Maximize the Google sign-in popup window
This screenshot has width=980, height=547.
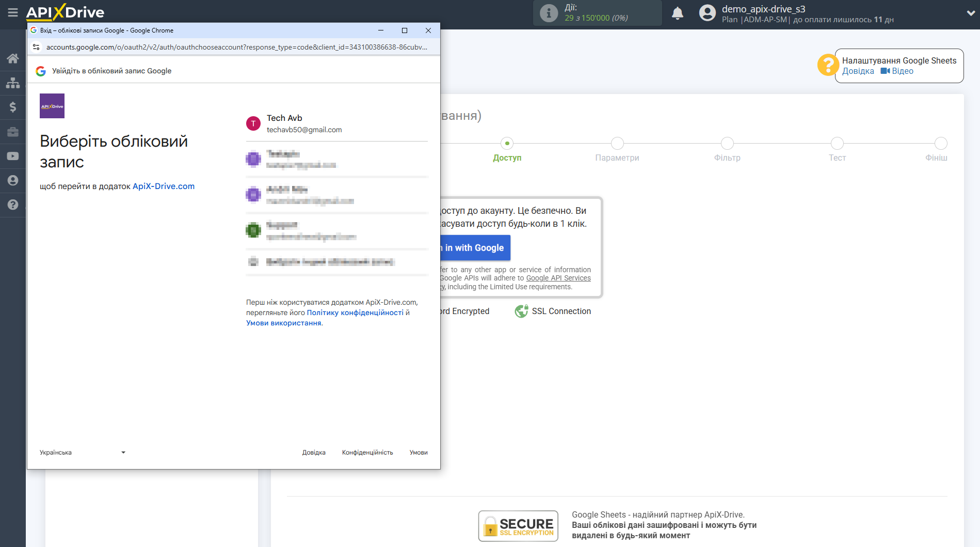405,30
